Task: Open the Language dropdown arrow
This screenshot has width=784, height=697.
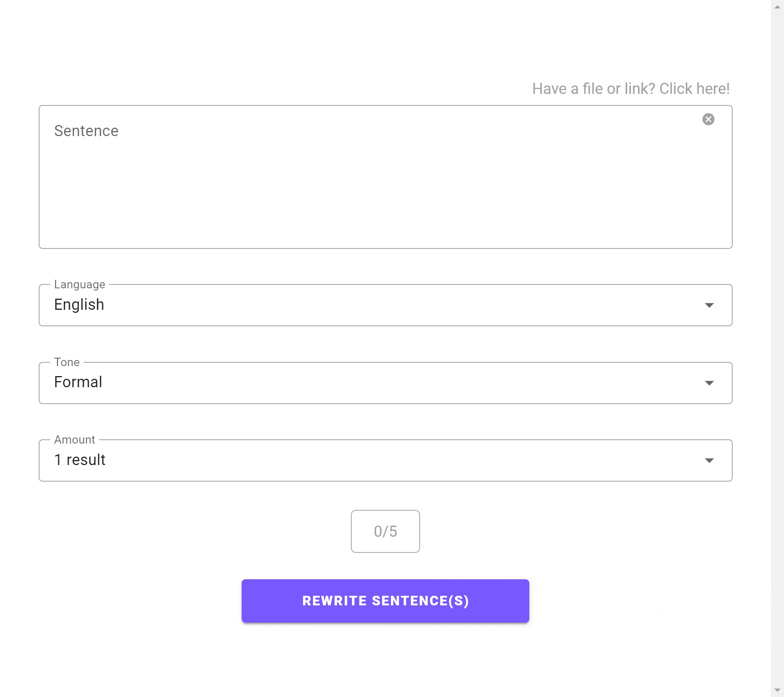Action: pyautogui.click(x=710, y=305)
